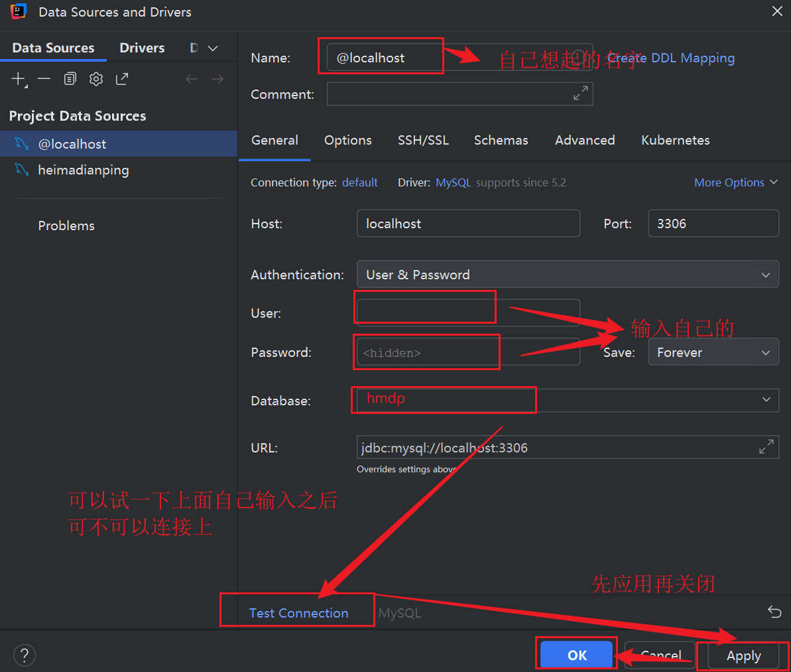Click the Add data source plus icon
The image size is (791, 672).
19,79
